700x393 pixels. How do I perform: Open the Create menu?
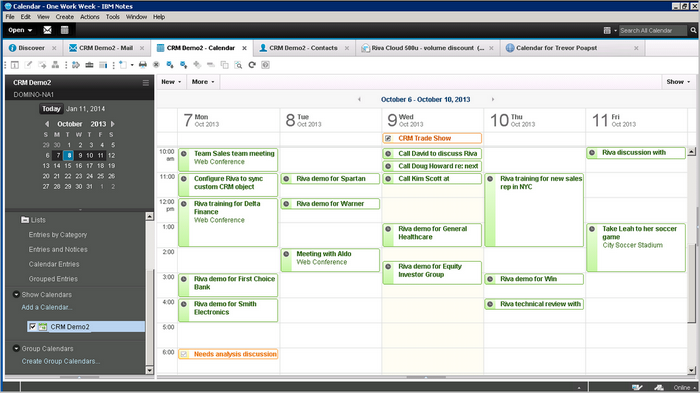pos(65,17)
